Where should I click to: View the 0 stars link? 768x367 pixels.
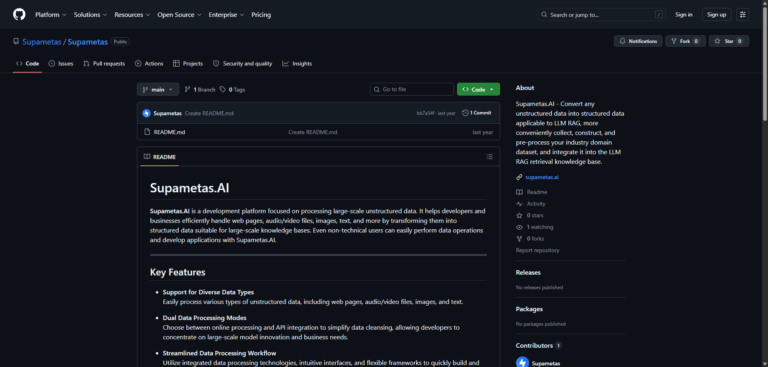point(535,216)
